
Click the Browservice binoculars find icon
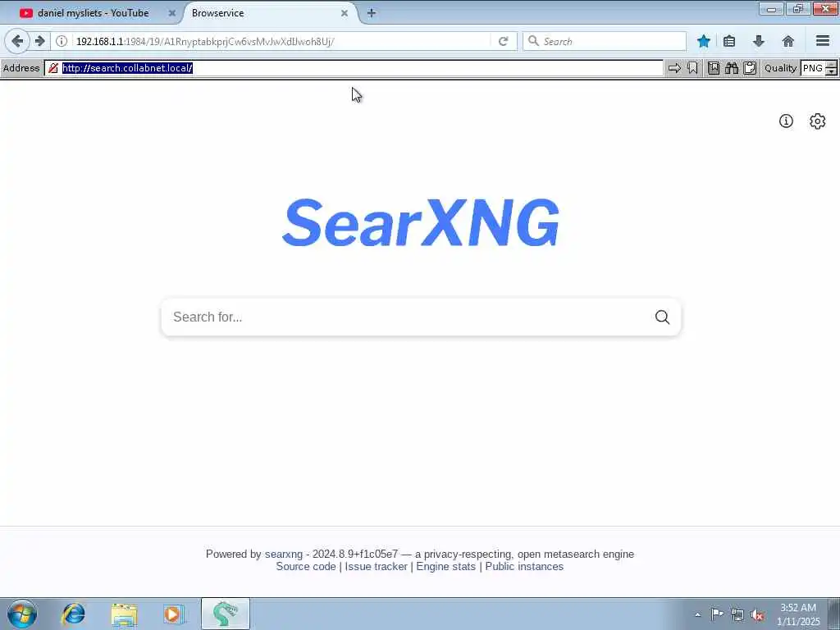tap(732, 68)
